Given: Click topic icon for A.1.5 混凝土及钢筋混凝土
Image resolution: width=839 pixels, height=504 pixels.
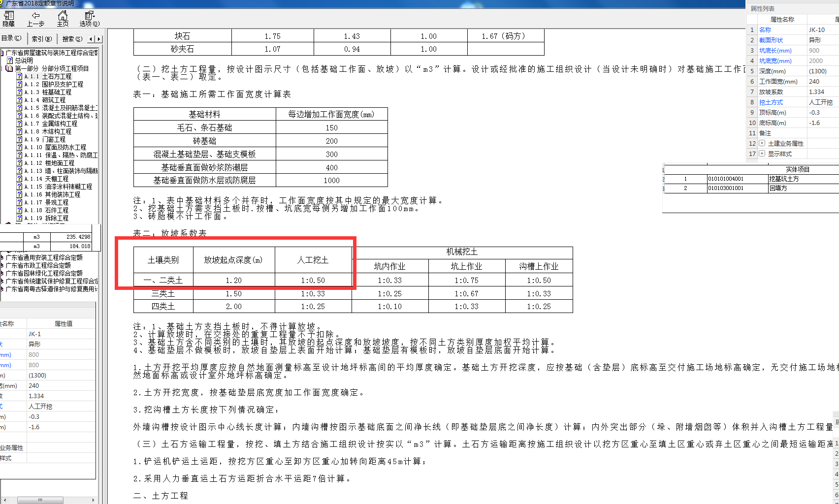Looking at the screenshot, I should (x=19, y=108).
